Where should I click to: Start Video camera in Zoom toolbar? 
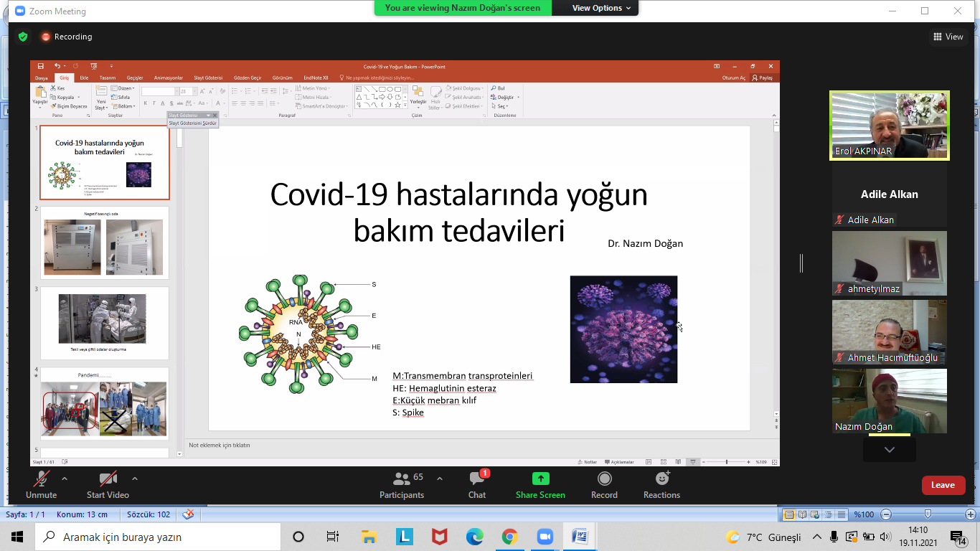coord(108,485)
